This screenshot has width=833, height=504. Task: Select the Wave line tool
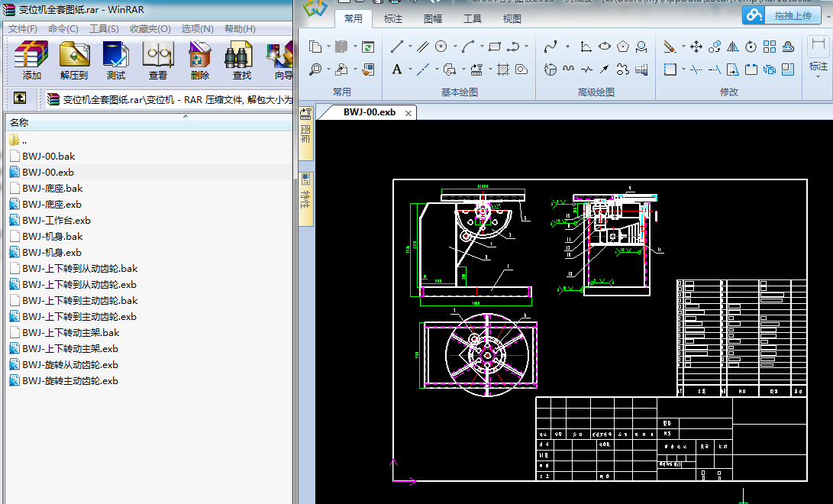tap(568, 69)
